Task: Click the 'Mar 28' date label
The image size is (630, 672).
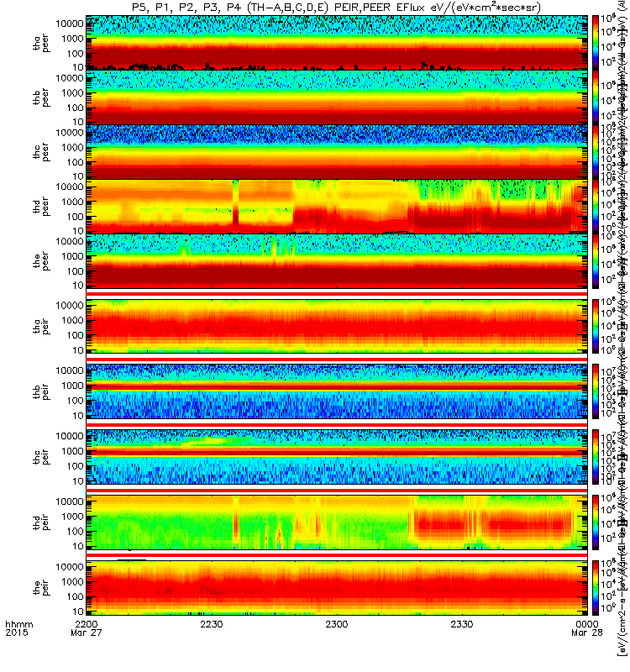Action: tap(586, 633)
